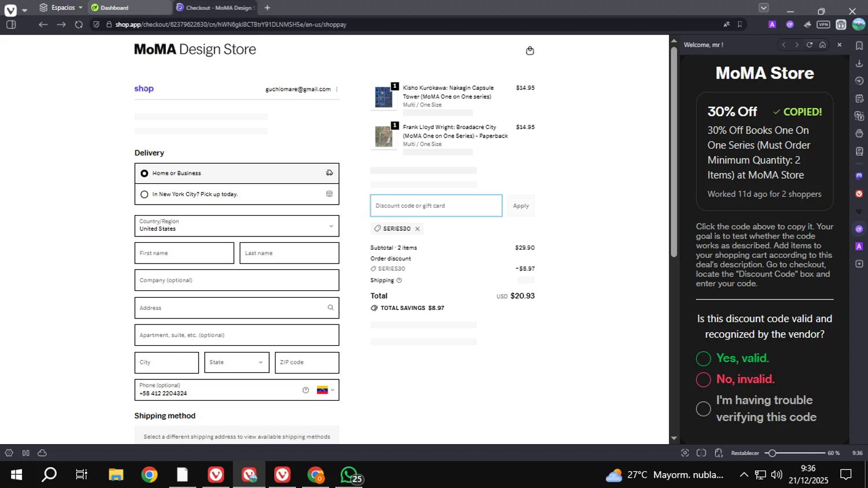
Task: Open a new tab with the plus button
Action: tap(267, 8)
